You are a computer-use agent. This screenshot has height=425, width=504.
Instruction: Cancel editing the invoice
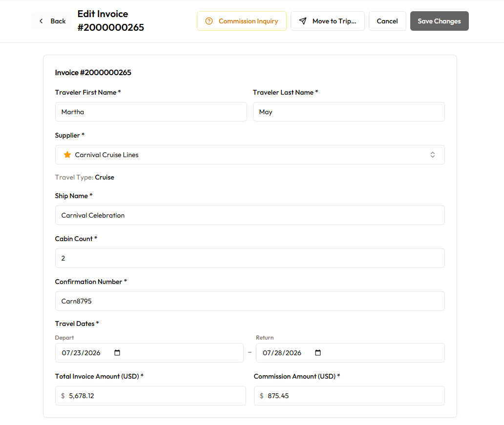coord(387,21)
